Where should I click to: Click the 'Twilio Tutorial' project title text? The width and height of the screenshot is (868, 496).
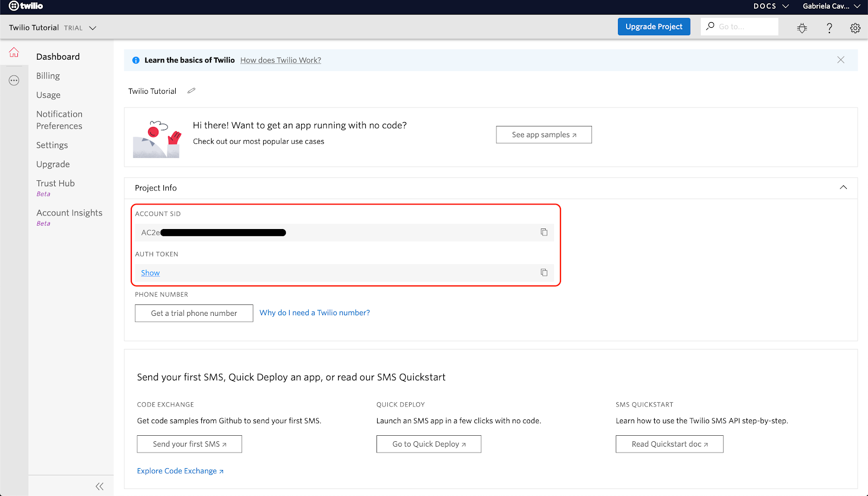(x=152, y=91)
